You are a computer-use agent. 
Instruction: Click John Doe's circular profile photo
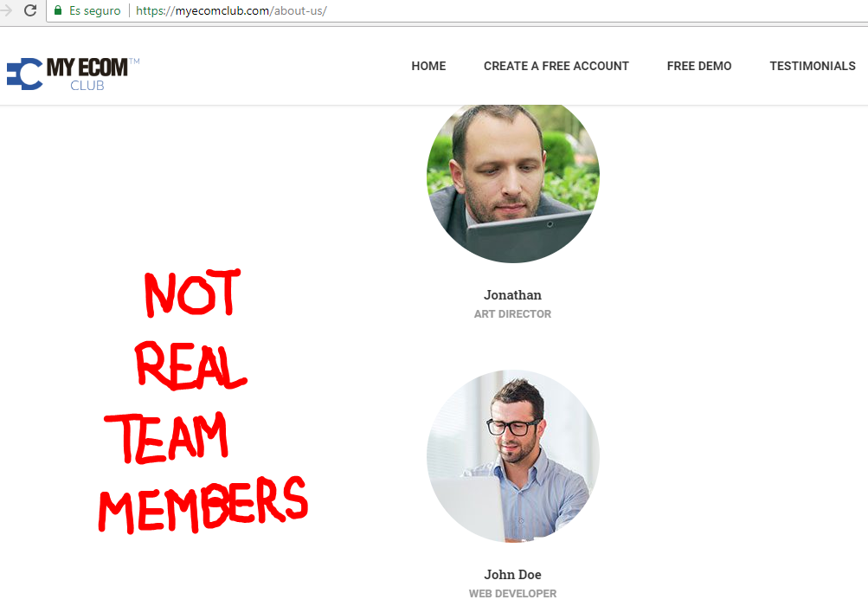(513, 456)
